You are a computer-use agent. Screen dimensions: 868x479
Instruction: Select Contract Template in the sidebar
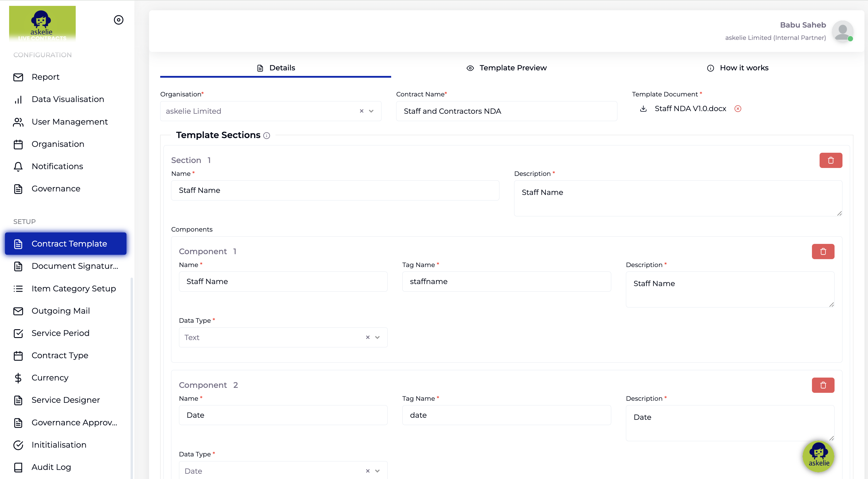coord(66,243)
